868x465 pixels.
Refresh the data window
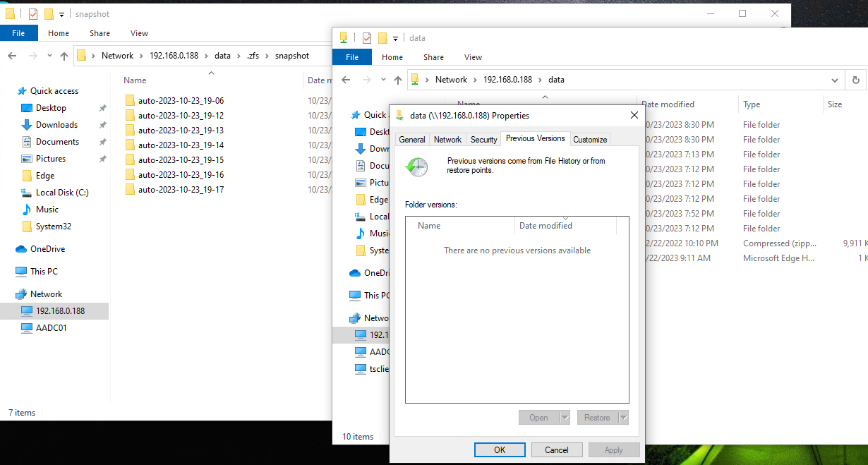coord(855,80)
